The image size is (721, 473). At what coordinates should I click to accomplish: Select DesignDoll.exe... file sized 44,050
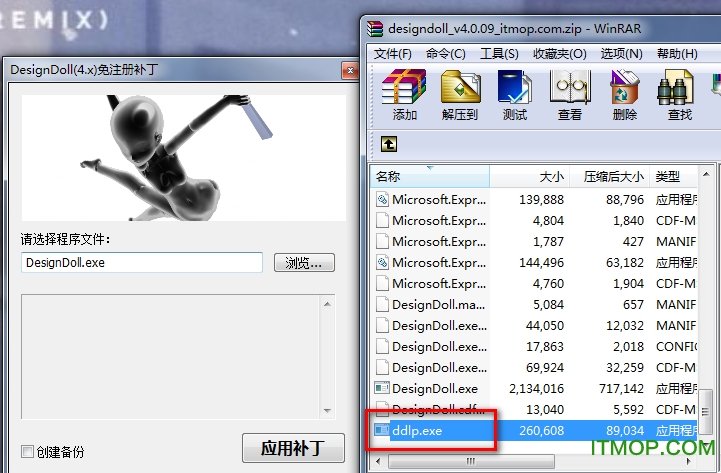pos(534,326)
